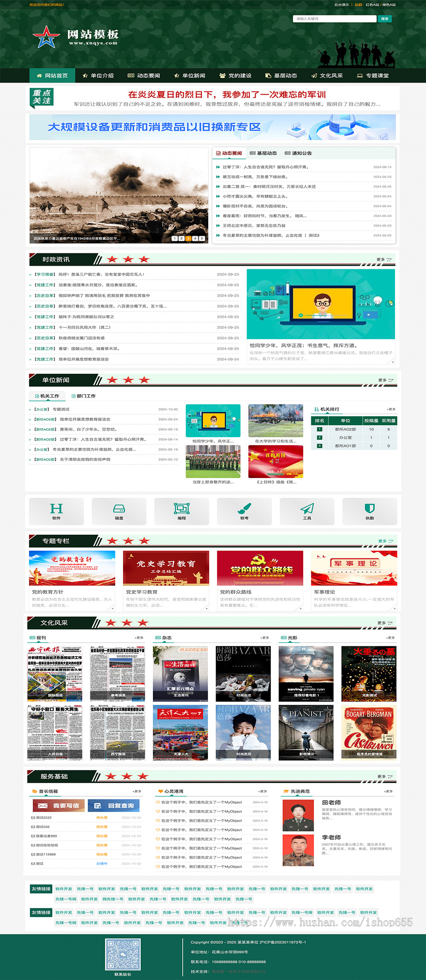Open mailbox entry 测试2222
Image resolution: width=426 pixels, height=980 pixels.
point(43,818)
